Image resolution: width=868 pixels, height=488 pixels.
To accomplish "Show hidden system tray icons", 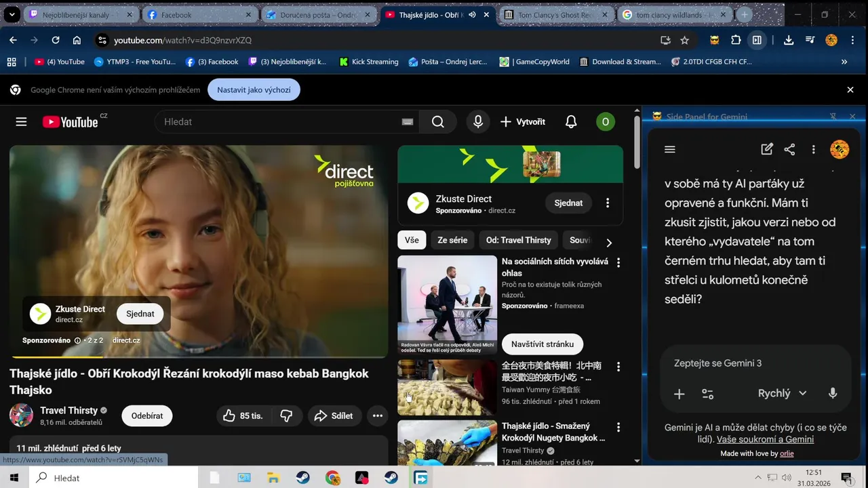I will pyautogui.click(x=758, y=478).
